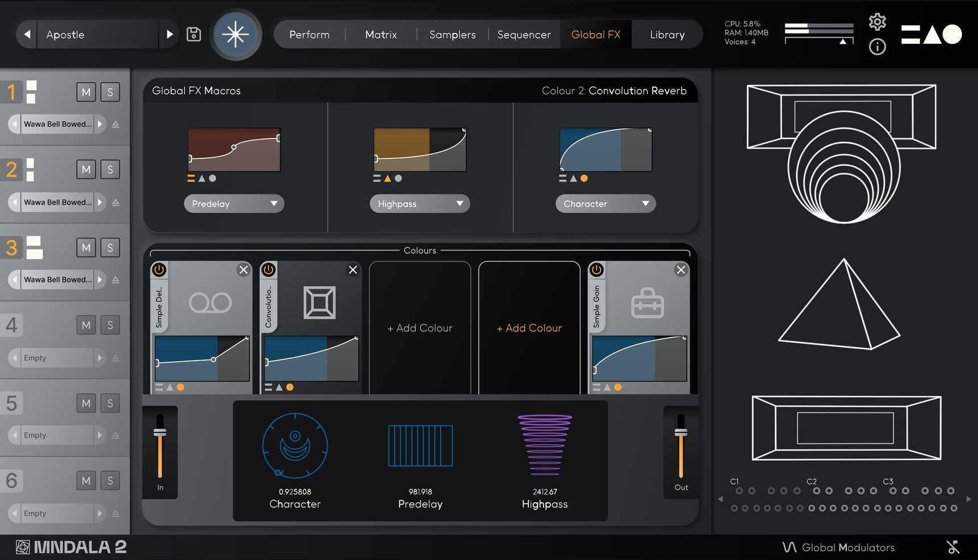Click the Simple Delay loop icon
The image size is (978, 560).
pos(210,303)
